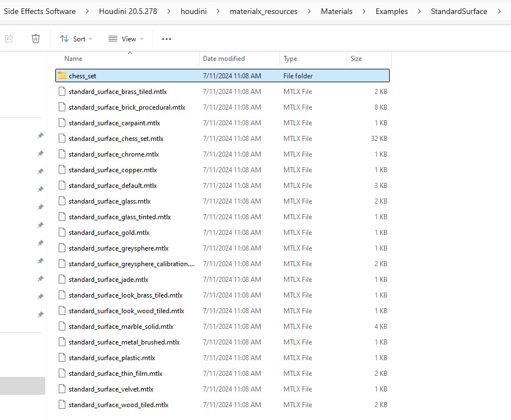
Task: Click the standard_surface_chrome.mtlx file icon
Action: 62,154
